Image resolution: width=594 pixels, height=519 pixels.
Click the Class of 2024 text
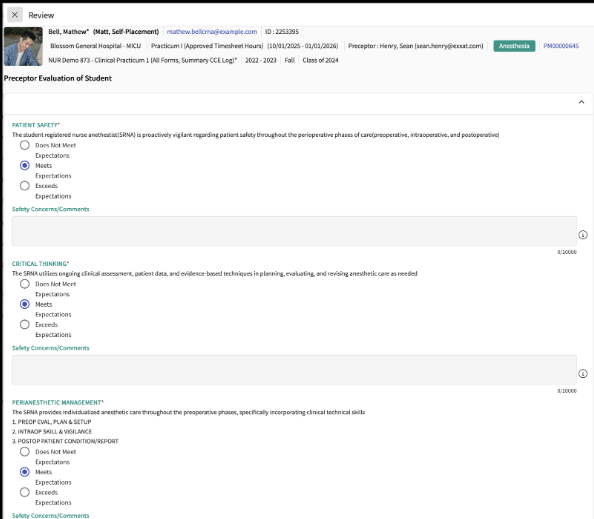point(320,60)
